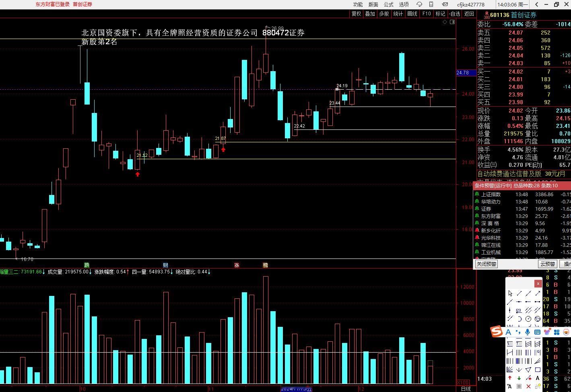571x392 pixels.
Task: Click the 复权 toolbar button
Action: [x=356, y=14]
